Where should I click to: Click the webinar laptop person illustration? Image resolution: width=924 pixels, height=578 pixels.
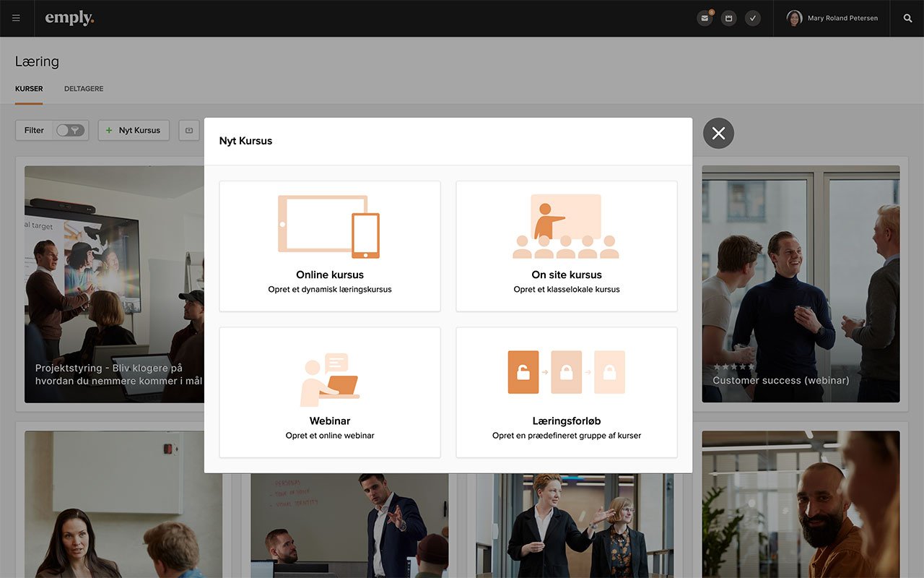(330, 380)
